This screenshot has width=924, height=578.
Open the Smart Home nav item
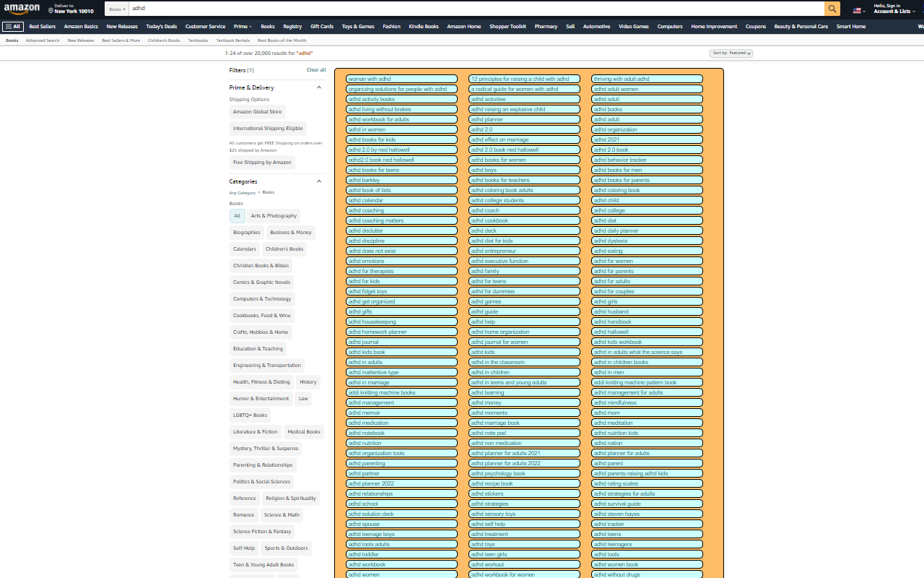[x=851, y=27]
